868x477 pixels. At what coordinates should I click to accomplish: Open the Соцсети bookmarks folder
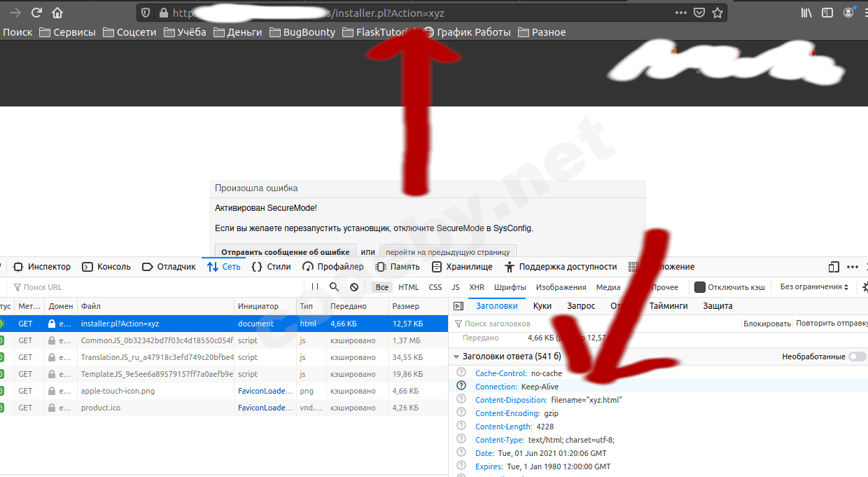[x=129, y=32]
